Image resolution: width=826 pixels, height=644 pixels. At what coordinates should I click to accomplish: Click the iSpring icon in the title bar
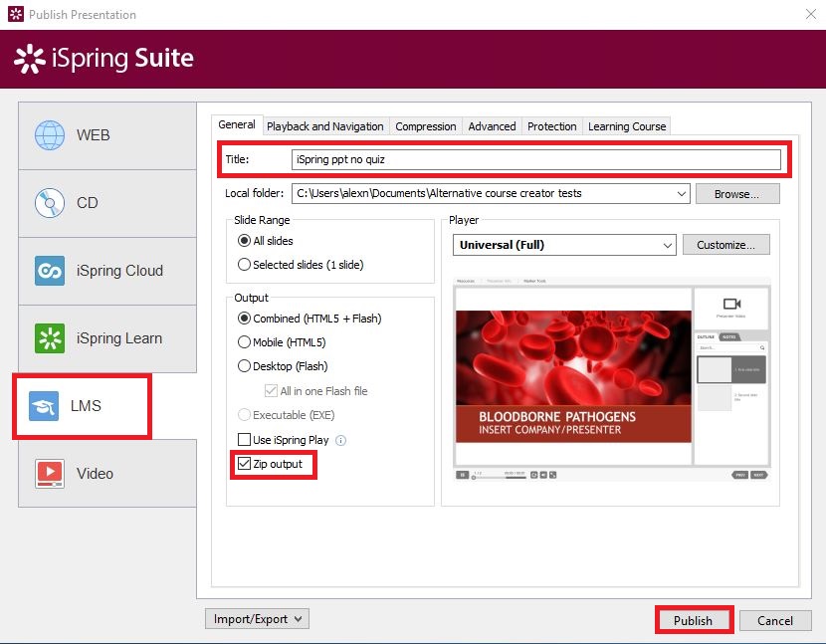tap(16, 14)
